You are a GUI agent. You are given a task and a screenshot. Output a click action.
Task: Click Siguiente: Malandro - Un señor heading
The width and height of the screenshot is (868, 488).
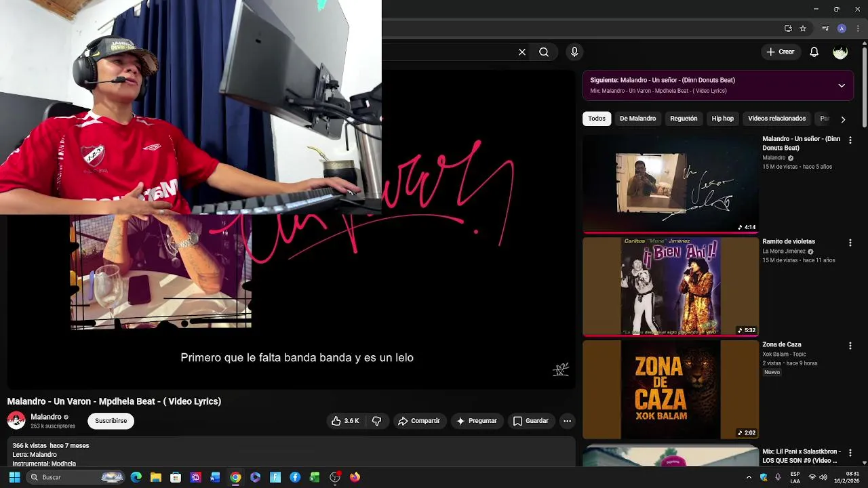point(663,80)
